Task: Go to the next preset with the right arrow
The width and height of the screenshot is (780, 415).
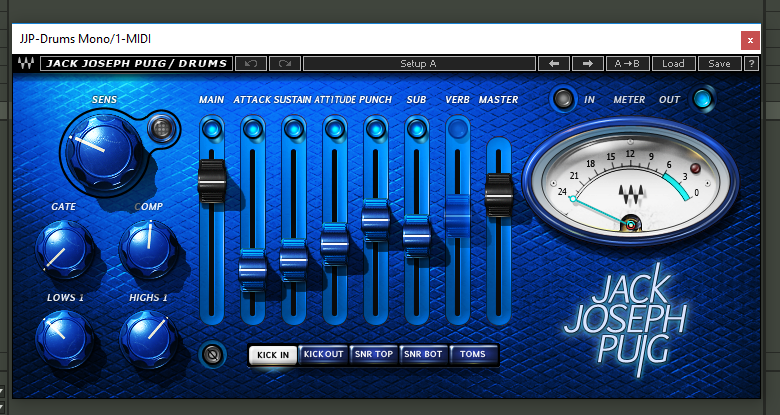Action: (588, 64)
